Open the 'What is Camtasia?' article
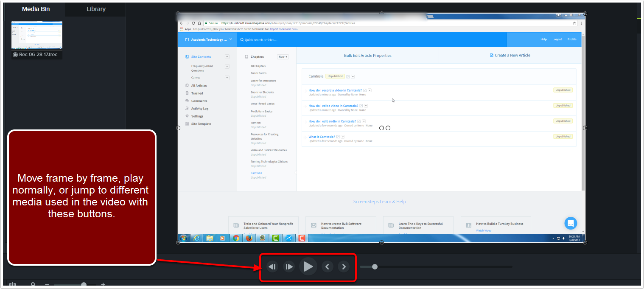The height and width of the screenshot is (289, 644). pos(322,137)
